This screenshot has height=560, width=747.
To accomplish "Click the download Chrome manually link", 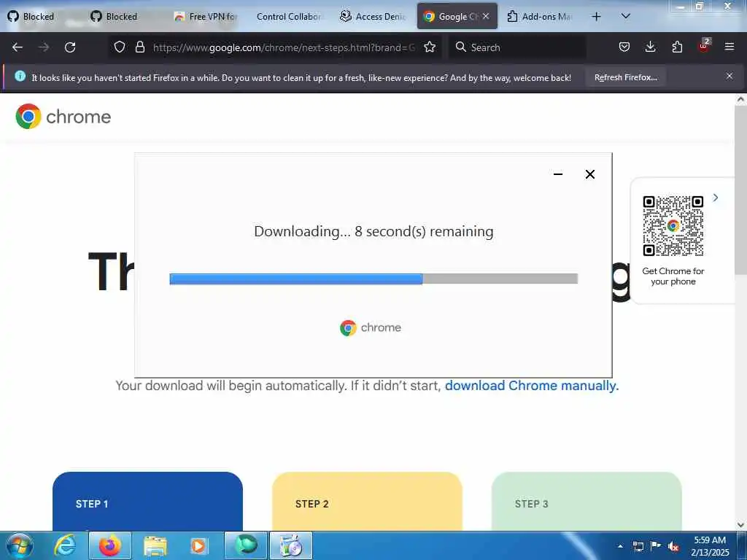I will pos(532,385).
